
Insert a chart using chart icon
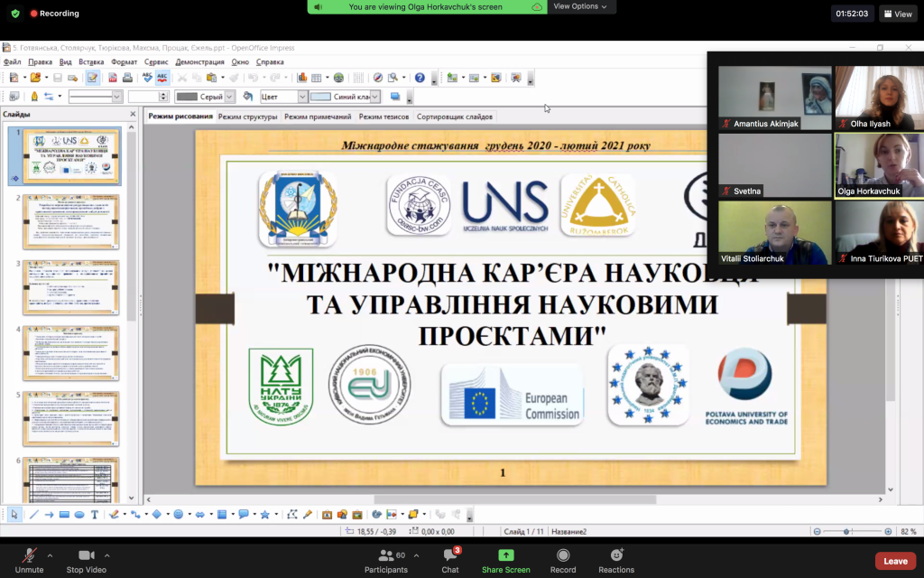click(x=301, y=78)
